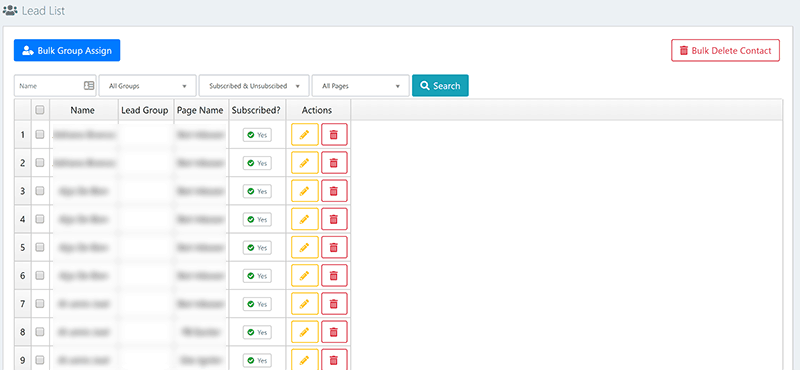Click the Yes subscribed badge in row 4

(x=257, y=219)
